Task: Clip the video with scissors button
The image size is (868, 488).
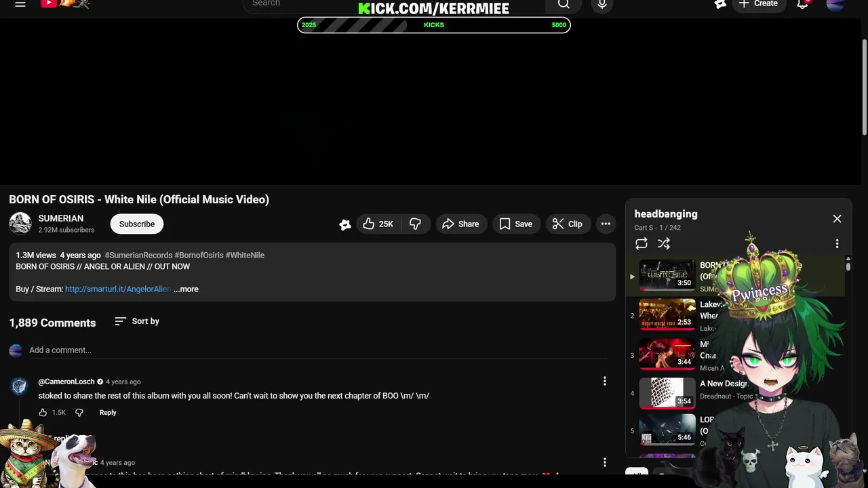Action: 568,224
